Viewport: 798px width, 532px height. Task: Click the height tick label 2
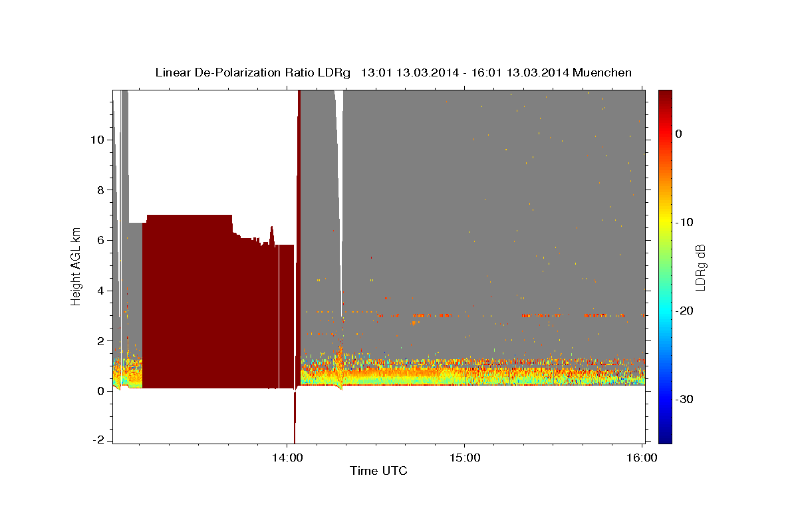tap(101, 340)
